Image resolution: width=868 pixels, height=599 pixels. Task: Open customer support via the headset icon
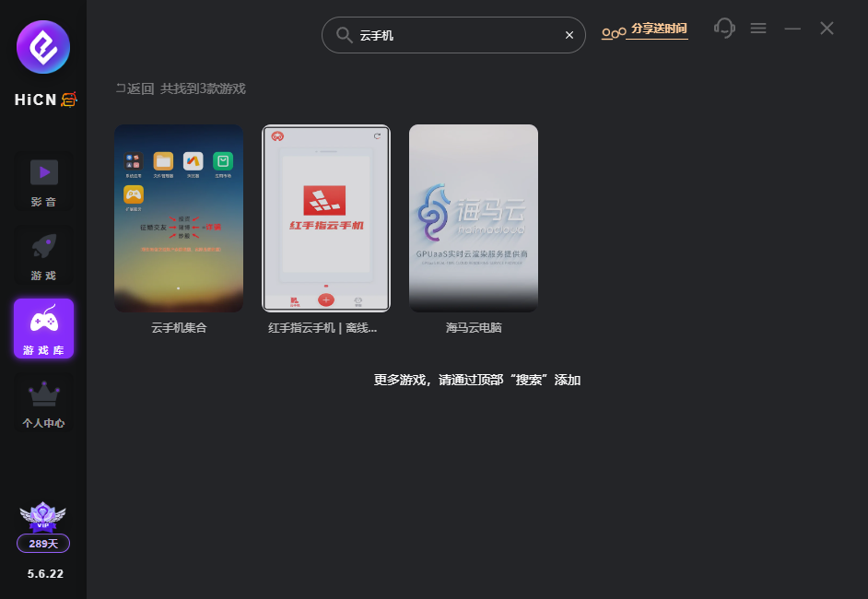724,29
